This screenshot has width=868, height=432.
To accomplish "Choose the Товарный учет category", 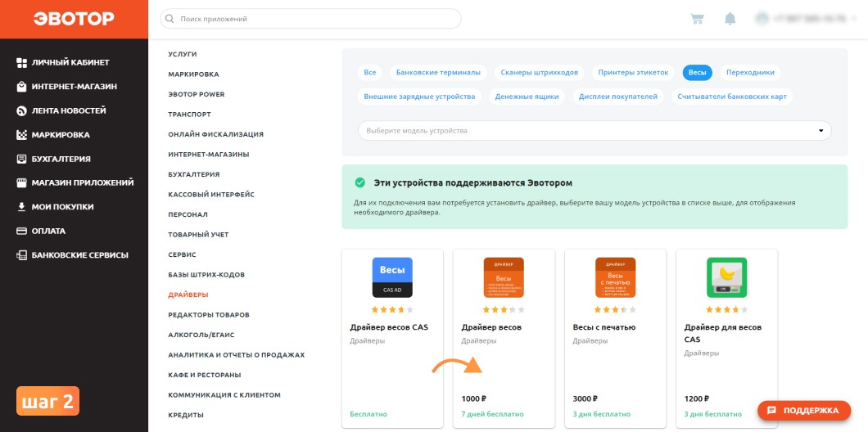I will pyautogui.click(x=198, y=235).
